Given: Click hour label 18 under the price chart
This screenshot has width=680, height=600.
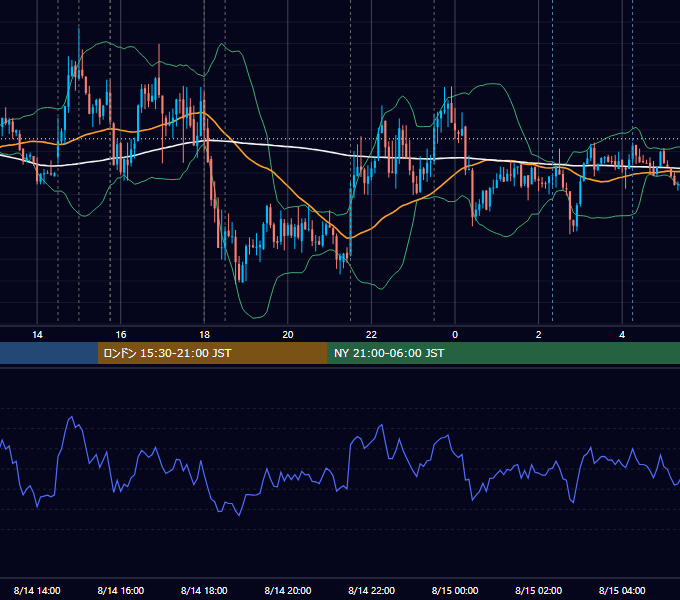Looking at the screenshot, I should pos(204,334).
